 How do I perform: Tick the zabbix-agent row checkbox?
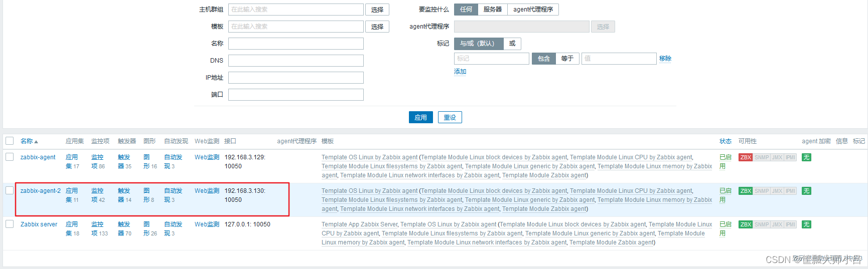[10, 157]
